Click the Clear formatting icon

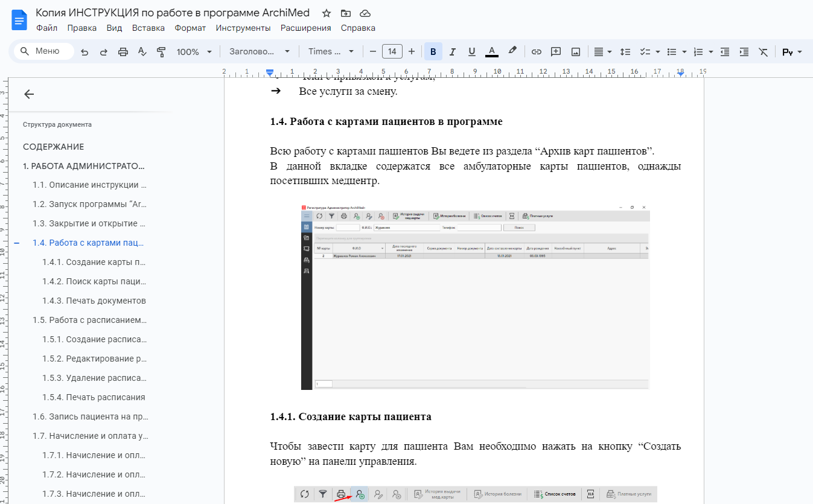[764, 52]
